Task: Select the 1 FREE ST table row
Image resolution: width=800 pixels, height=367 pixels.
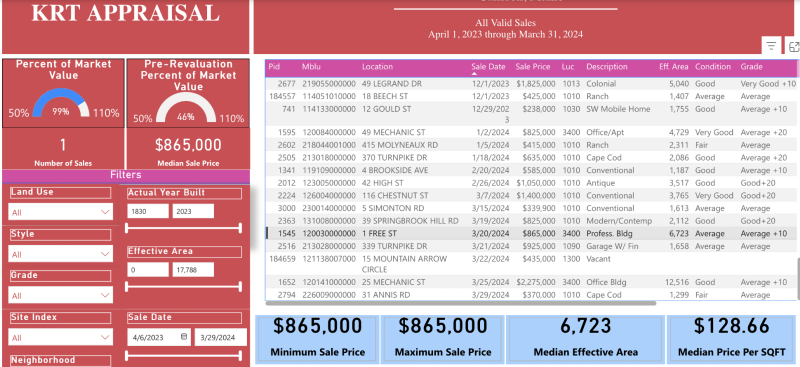Action: tap(531, 233)
